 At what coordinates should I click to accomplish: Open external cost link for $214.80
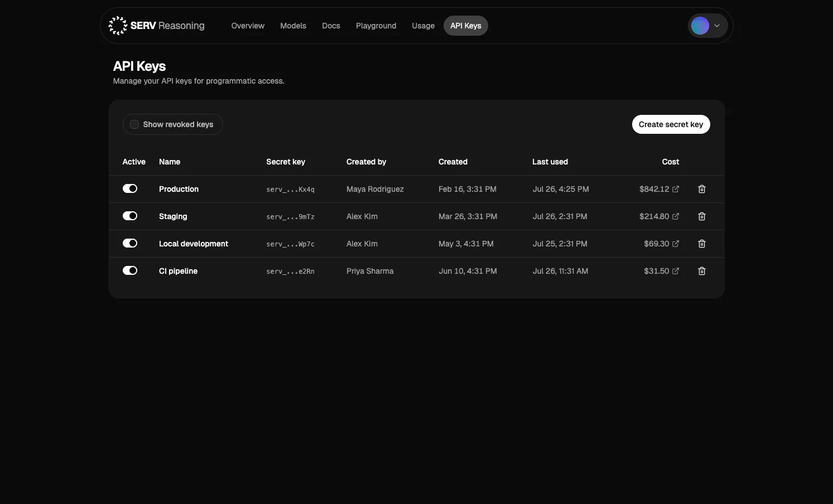[x=676, y=216]
